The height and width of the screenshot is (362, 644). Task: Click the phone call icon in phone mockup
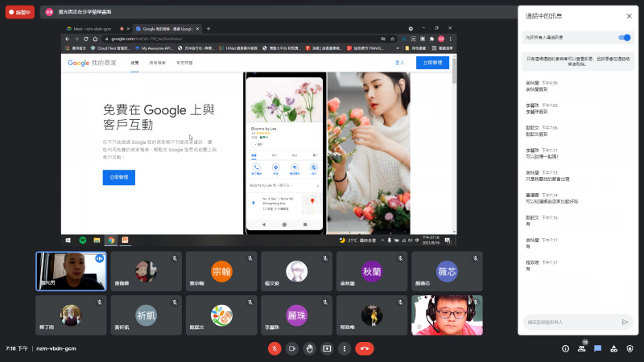click(256, 167)
